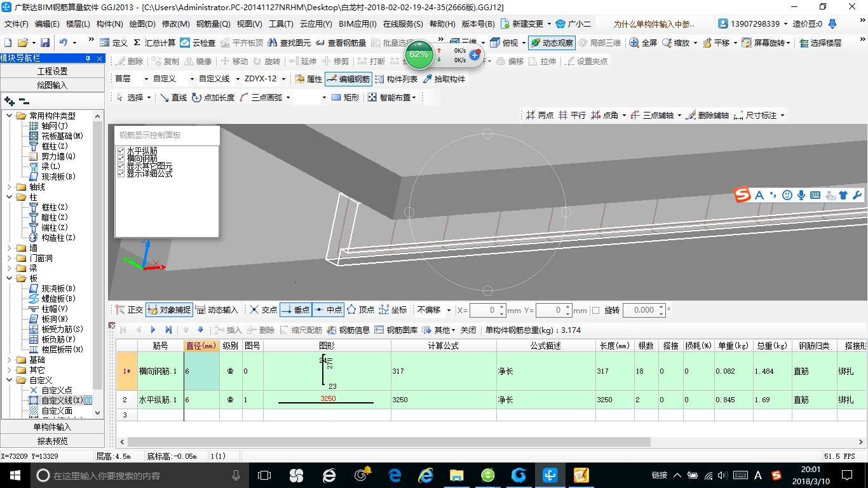Check the 旋转 rotate checkbox
Screen dimensions: 868x488
pyautogui.click(x=595, y=310)
